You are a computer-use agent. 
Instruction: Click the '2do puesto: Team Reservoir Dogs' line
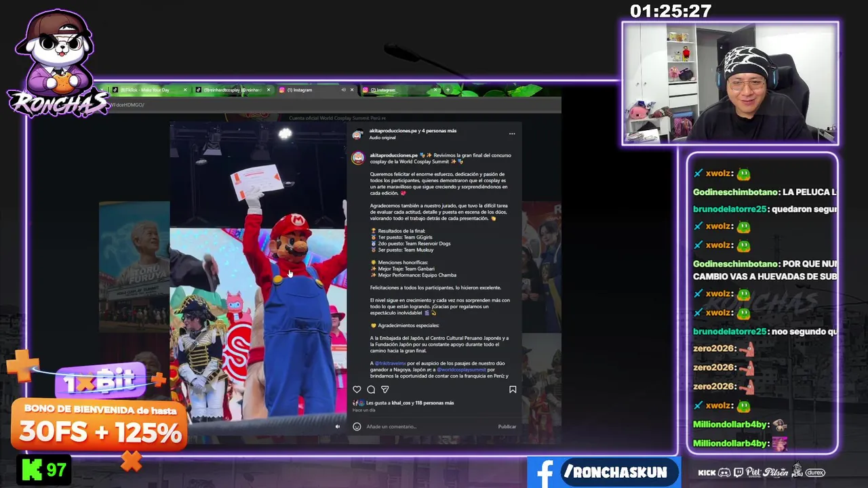410,243
